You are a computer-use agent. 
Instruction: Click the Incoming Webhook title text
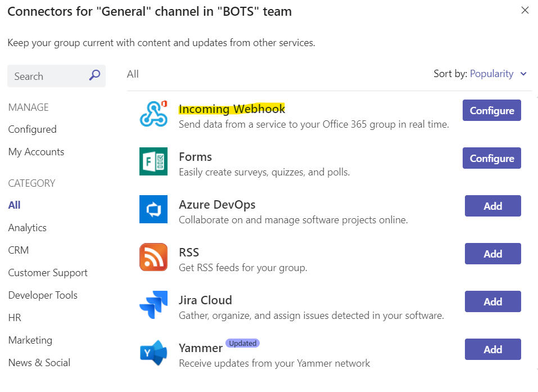pyautogui.click(x=232, y=109)
